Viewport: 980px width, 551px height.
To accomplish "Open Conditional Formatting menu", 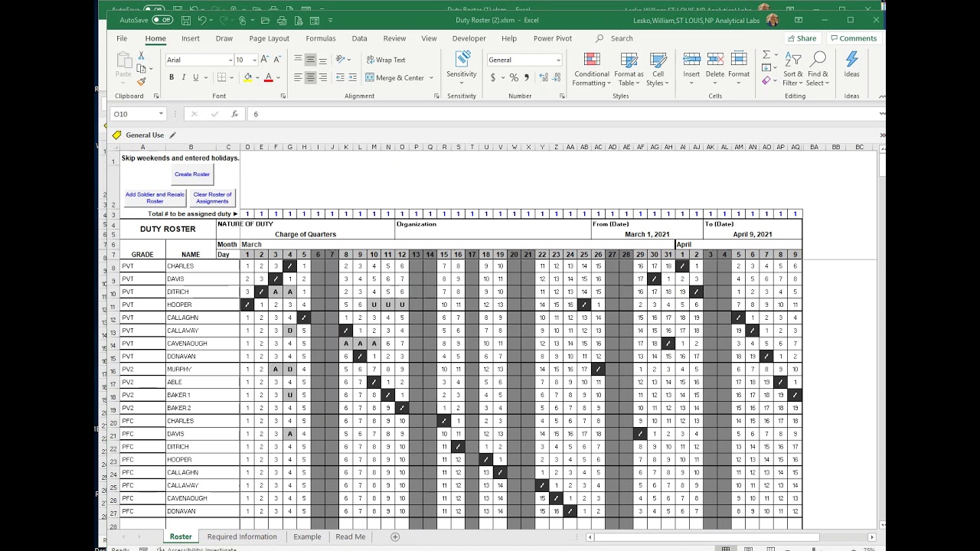I will [x=592, y=70].
